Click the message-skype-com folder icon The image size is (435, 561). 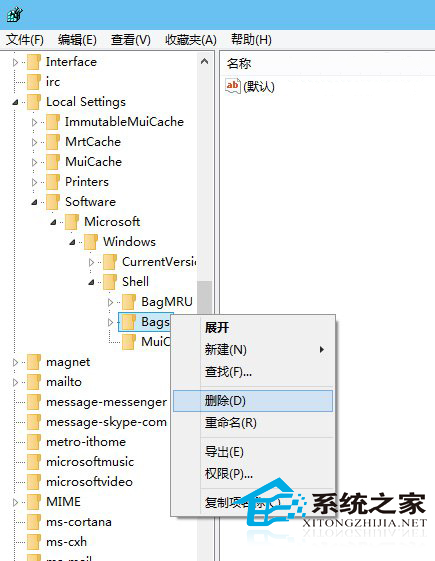coord(34,422)
